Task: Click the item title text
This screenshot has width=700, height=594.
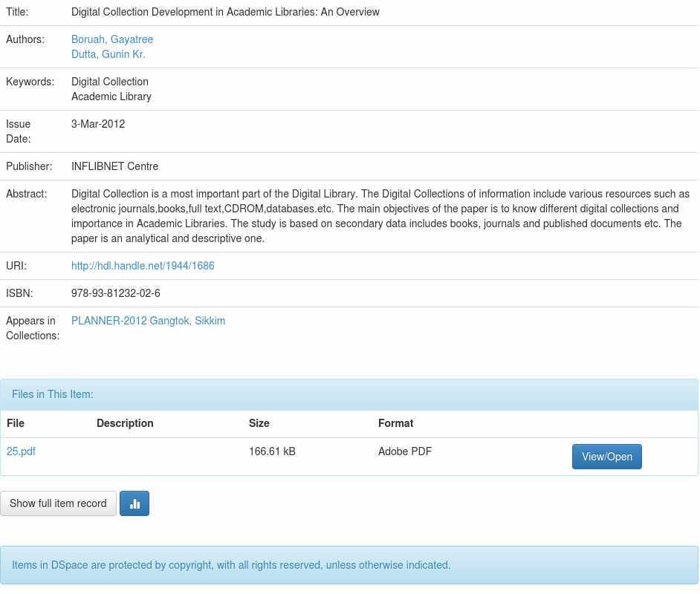Action: 225,12
